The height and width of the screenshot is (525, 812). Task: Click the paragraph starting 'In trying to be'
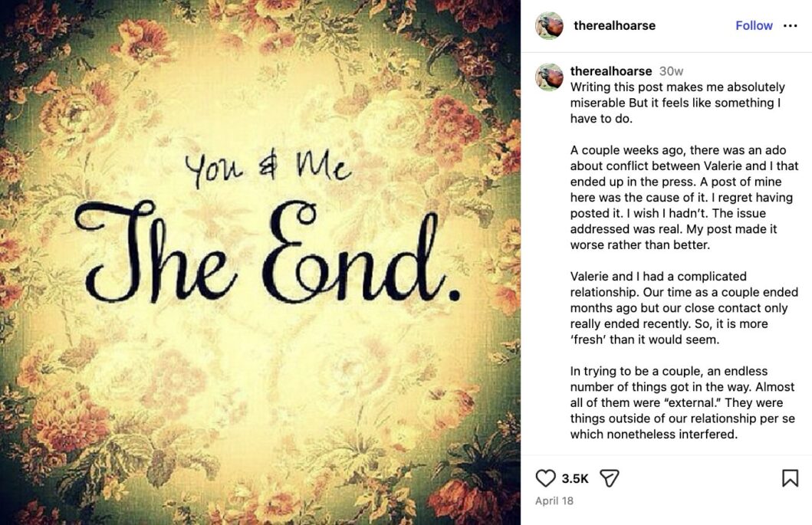pos(682,402)
